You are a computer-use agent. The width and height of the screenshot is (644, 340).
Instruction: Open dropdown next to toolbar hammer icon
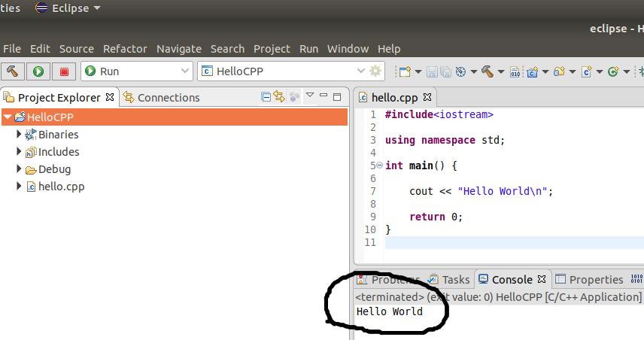pos(500,72)
